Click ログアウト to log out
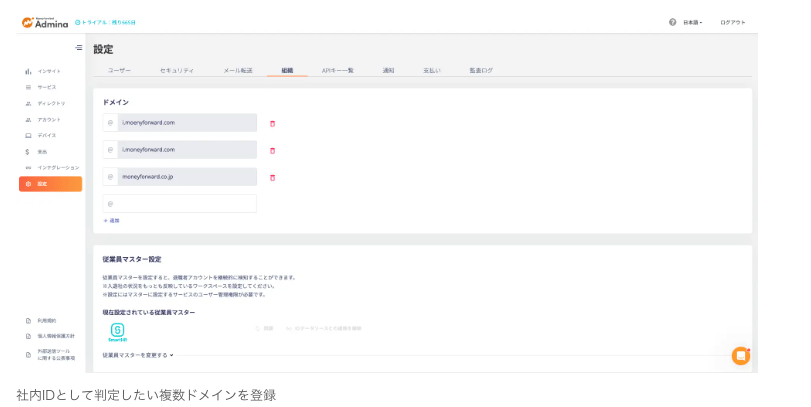This screenshot has width=811, height=407. pos(733,23)
